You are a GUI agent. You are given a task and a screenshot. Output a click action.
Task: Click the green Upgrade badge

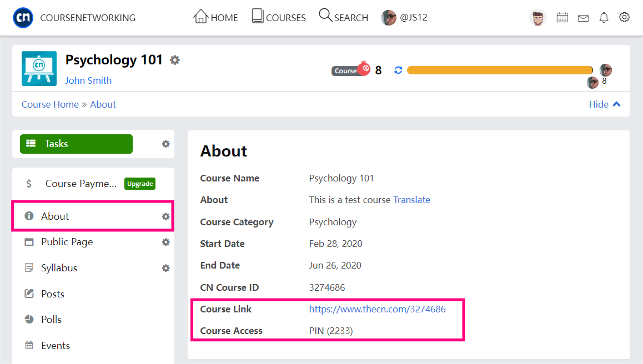(140, 184)
